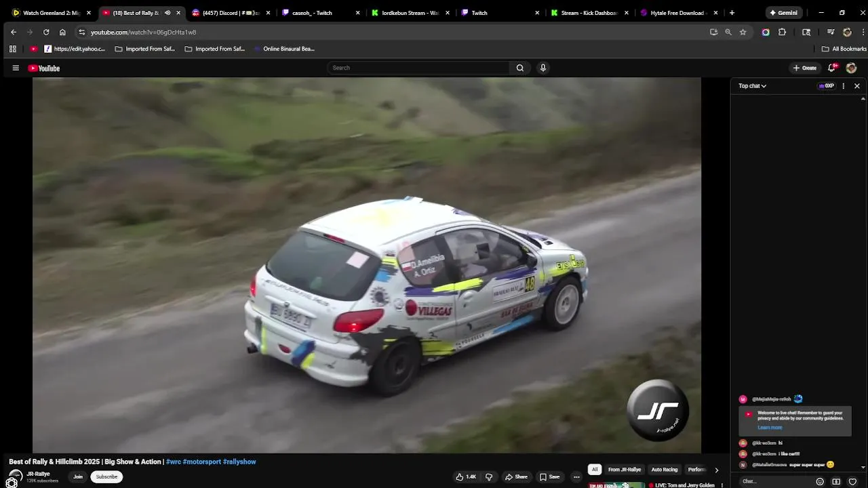Click the search magnifier button
The width and height of the screenshot is (868, 488).
pos(520,68)
